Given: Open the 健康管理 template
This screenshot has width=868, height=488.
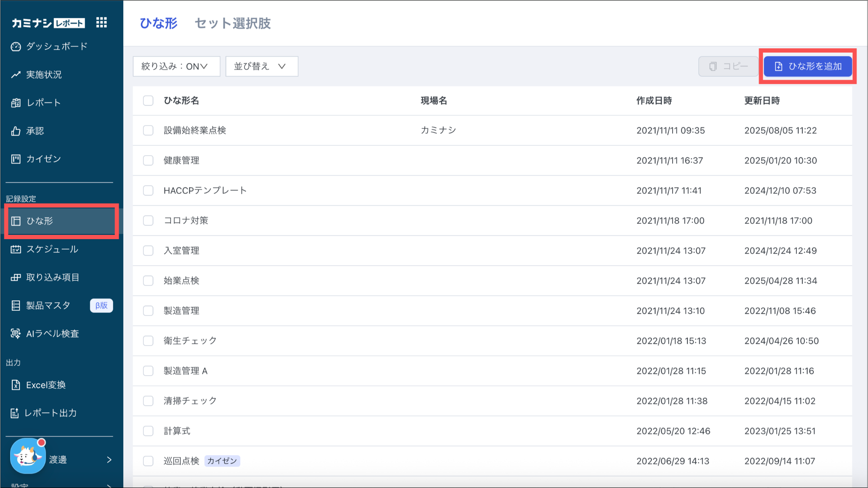Looking at the screenshot, I should coord(181,161).
